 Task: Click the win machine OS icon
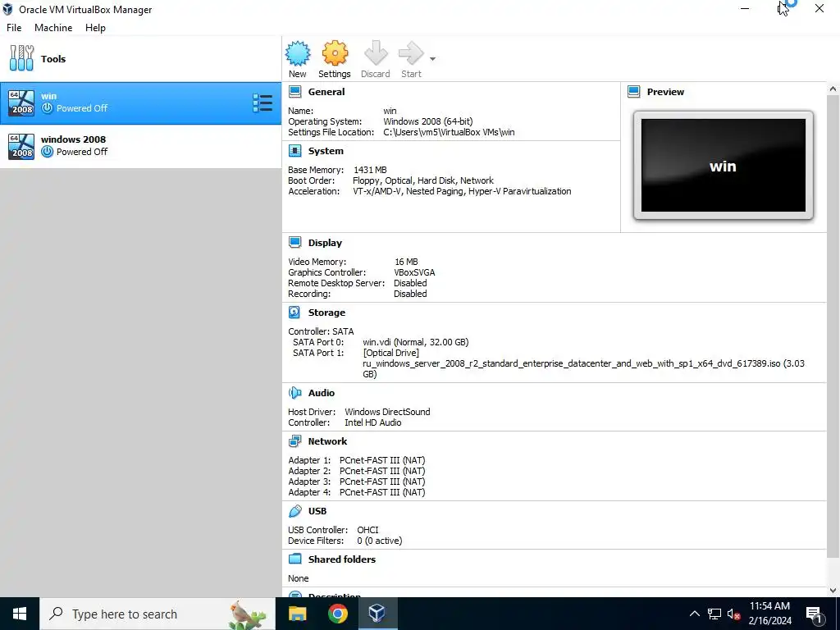click(21, 103)
